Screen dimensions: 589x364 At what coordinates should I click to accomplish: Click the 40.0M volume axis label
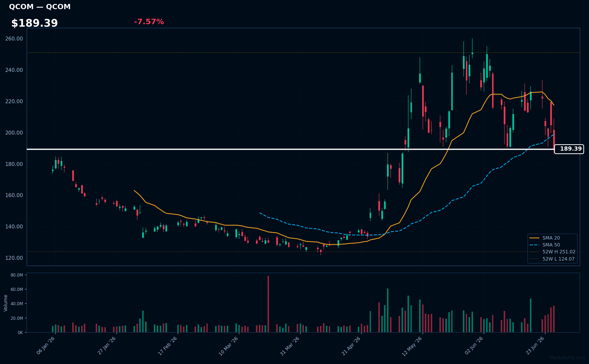coord(17,304)
